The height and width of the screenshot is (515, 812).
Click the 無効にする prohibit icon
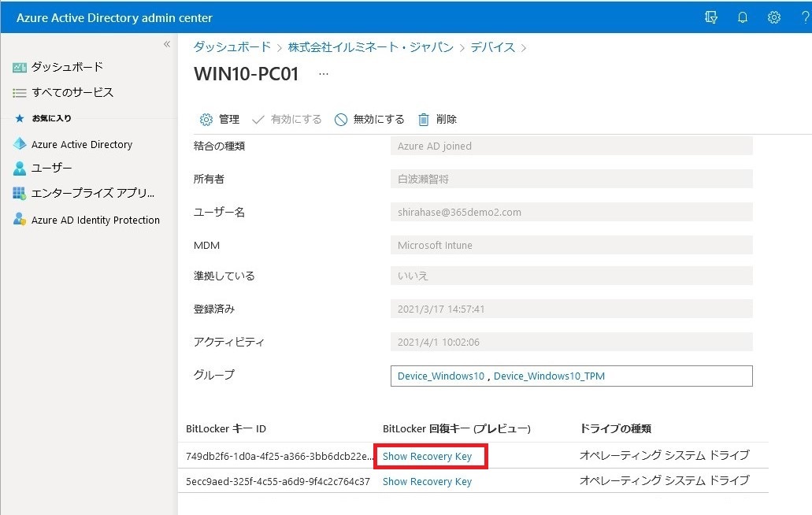(341, 120)
